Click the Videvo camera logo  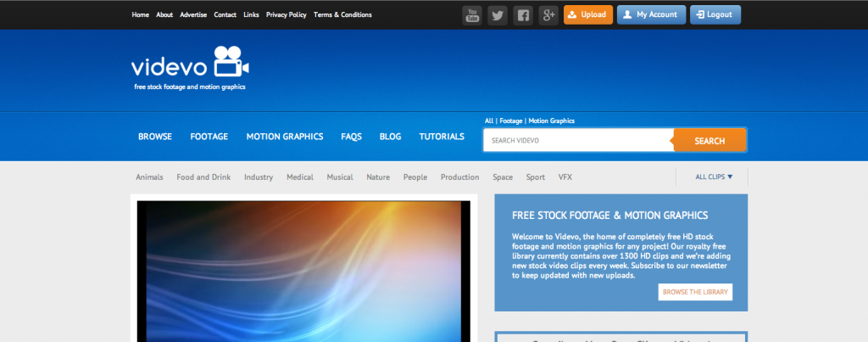(190, 62)
